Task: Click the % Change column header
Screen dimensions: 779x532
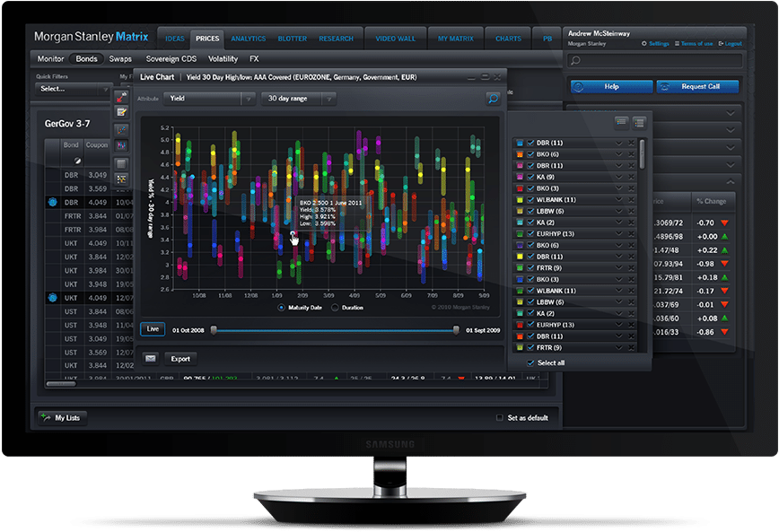Action: click(711, 201)
